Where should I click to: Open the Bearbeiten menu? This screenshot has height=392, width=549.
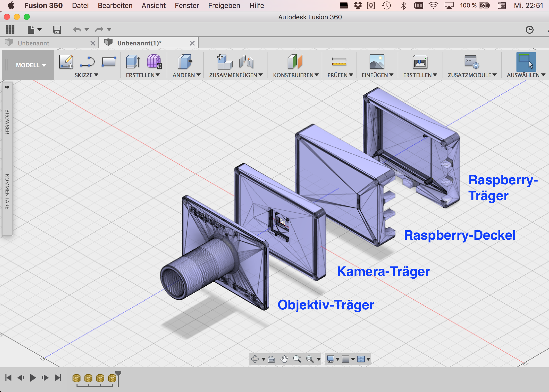[x=115, y=5]
